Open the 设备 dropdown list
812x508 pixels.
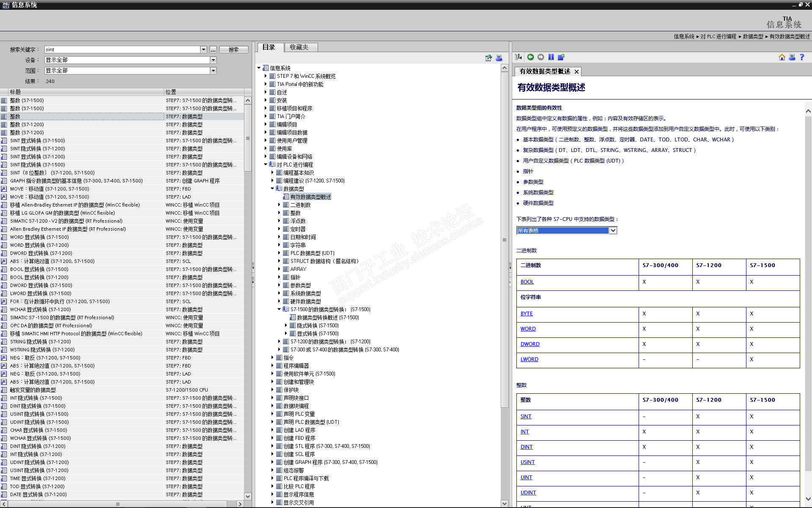(213, 60)
